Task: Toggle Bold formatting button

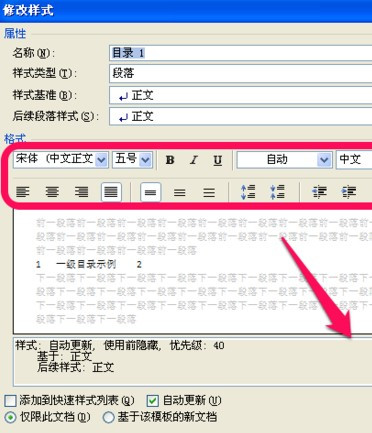Action: click(170, 160)
